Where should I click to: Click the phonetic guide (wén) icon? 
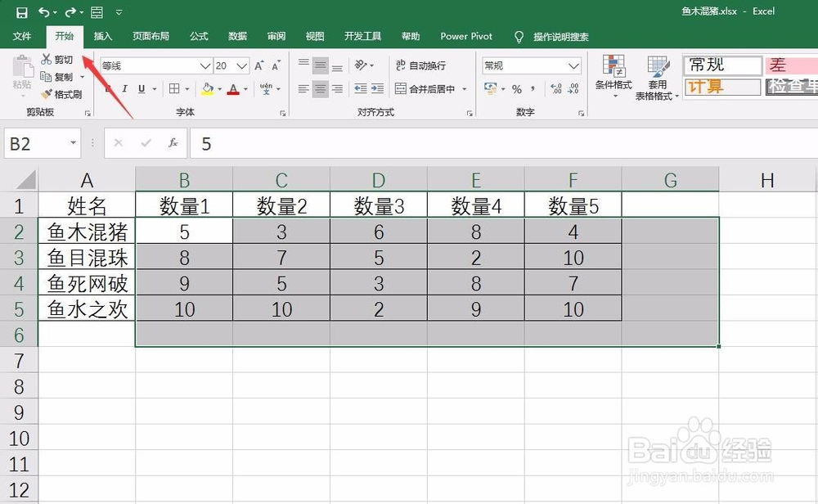(x=266, y=88)
